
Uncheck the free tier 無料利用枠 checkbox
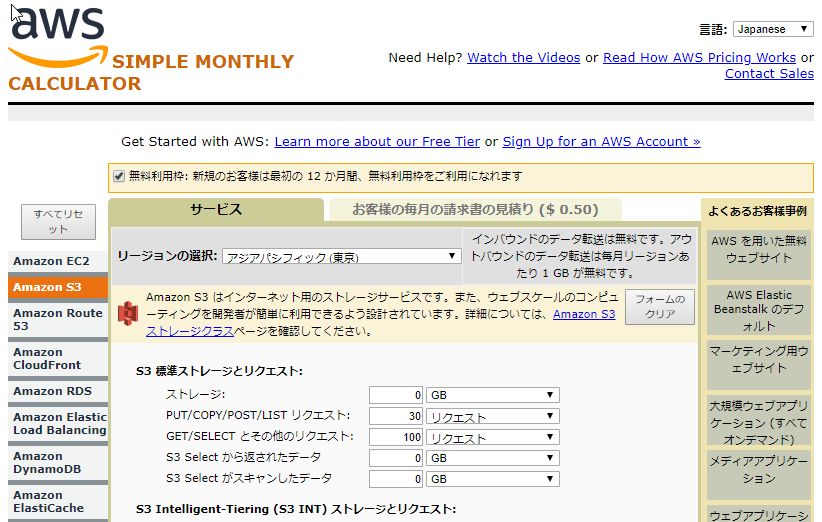[x=119, y=176]
